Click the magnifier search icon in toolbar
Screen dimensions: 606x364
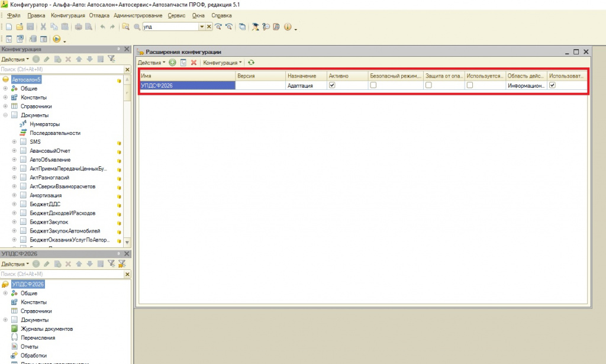(137, 27)
